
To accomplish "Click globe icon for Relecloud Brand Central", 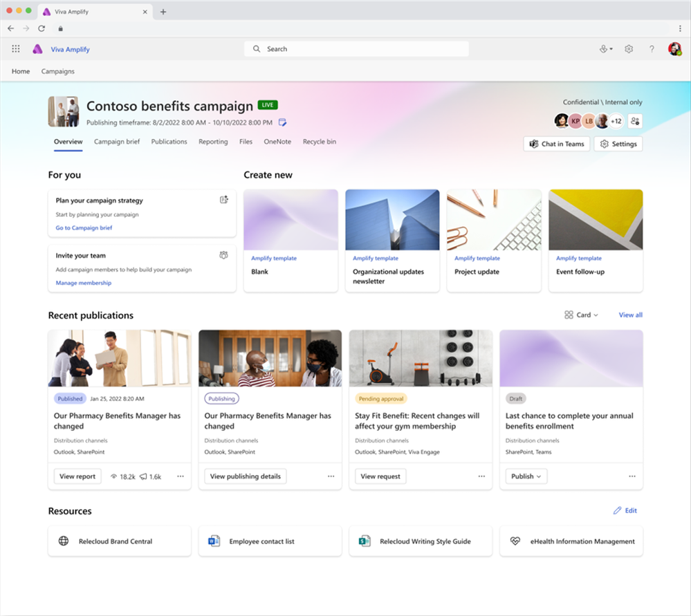I will tap(64, 541).
